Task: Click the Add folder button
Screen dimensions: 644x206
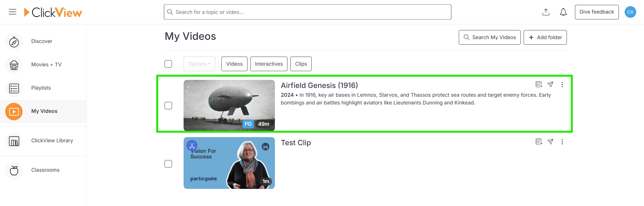Action: (545, 37)
